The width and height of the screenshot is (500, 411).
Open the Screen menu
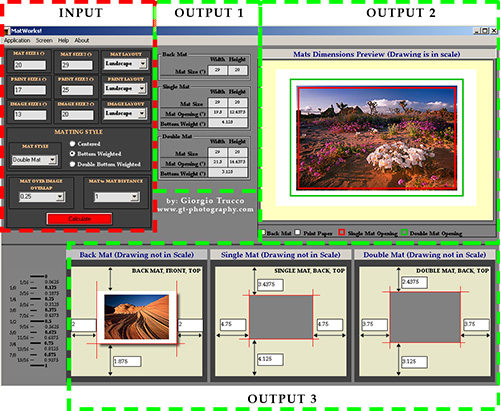click(44, 40)
